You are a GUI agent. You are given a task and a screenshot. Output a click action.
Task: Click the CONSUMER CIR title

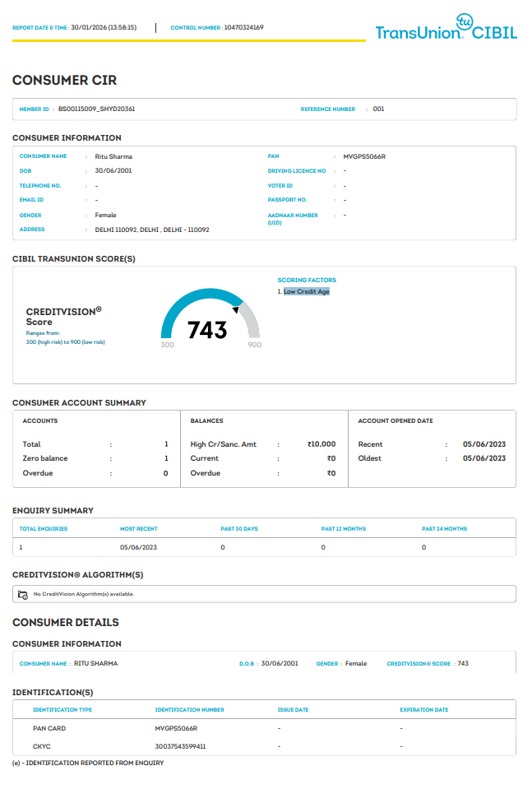(x=64, y=81)
